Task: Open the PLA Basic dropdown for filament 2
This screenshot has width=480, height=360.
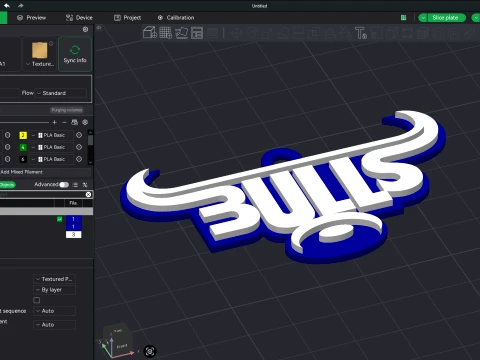Action: tap(52, 135)
